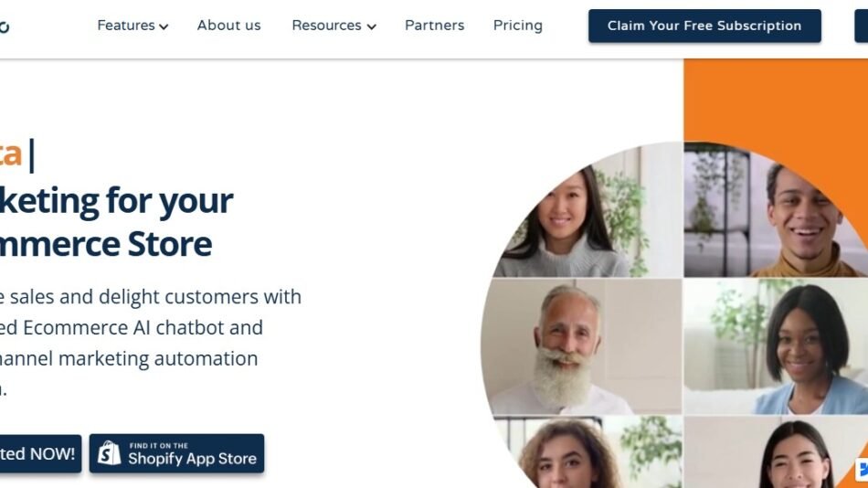Click the partially visible dark button at top-right
The image size is (868, 488).
861,26
